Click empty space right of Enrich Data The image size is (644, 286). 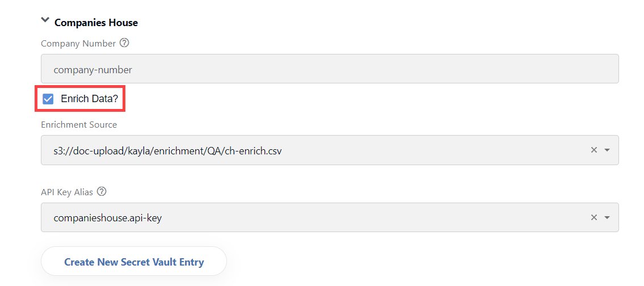point(369,99)
